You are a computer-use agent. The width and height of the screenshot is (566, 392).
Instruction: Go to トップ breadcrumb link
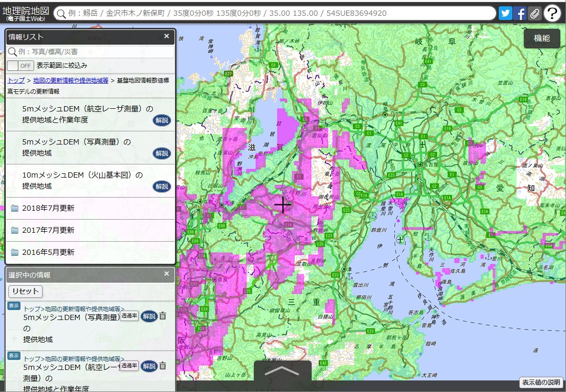coord(16,80)
